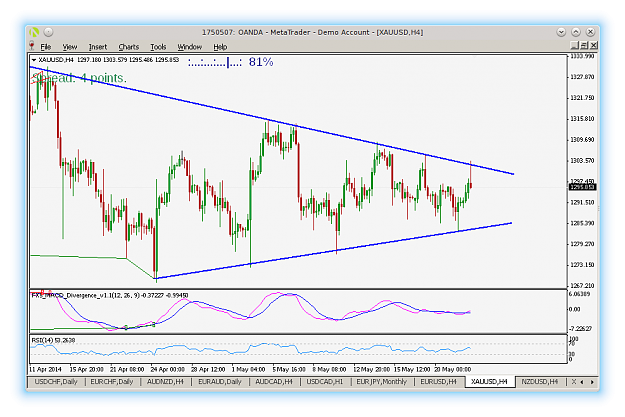Click the 1303.570 price scale value
Image resolution: width=625 pixels, height=417 pixels.
click(582, 161)
